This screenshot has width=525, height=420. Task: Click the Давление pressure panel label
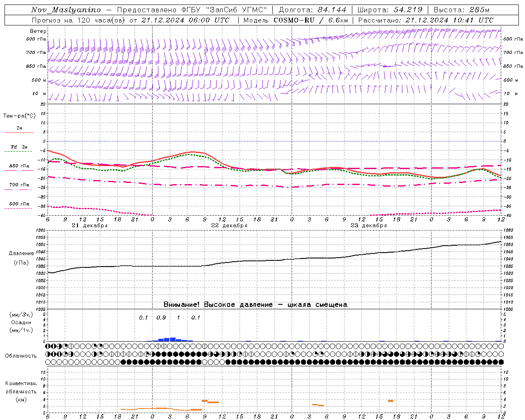pyautogui.click(x=21, y=253)
